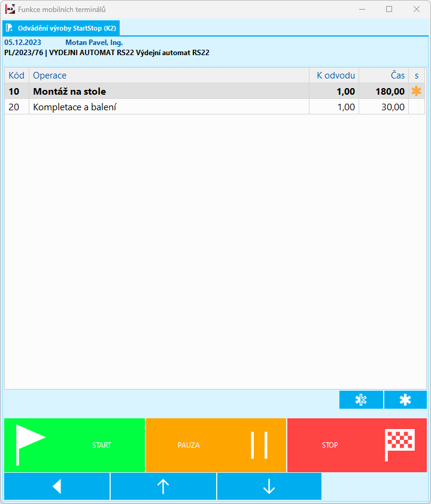Click the 180,00 time cell
Image resolution: width=431 pixels, height=504 pixels.
(384, 91)
